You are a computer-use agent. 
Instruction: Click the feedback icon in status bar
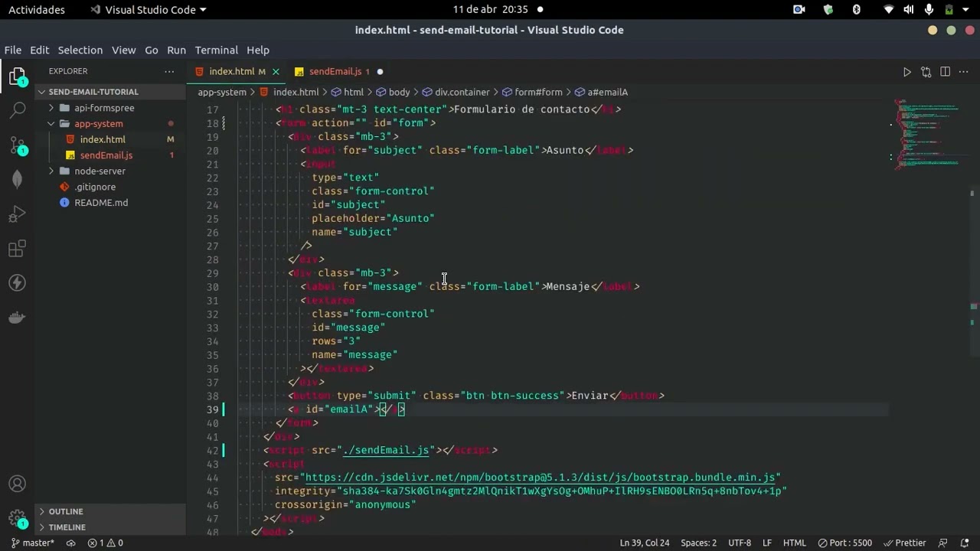tap(943, 543)
